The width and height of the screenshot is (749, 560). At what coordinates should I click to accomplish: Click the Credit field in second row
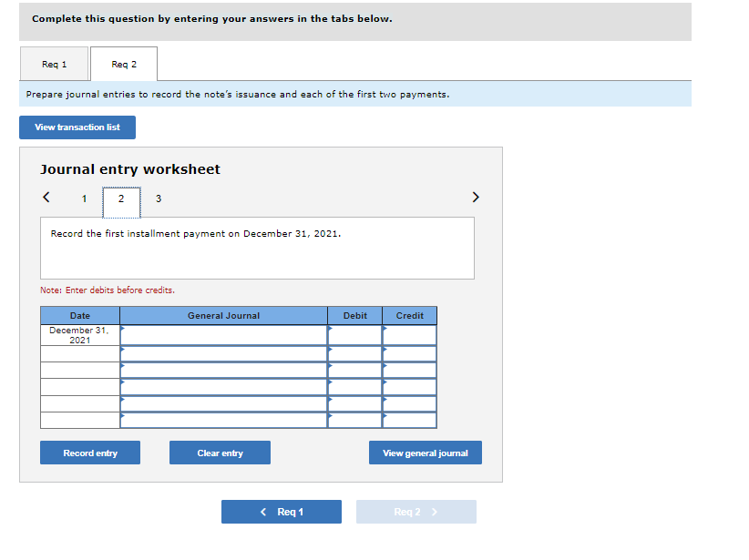click(x=409, y=354)
